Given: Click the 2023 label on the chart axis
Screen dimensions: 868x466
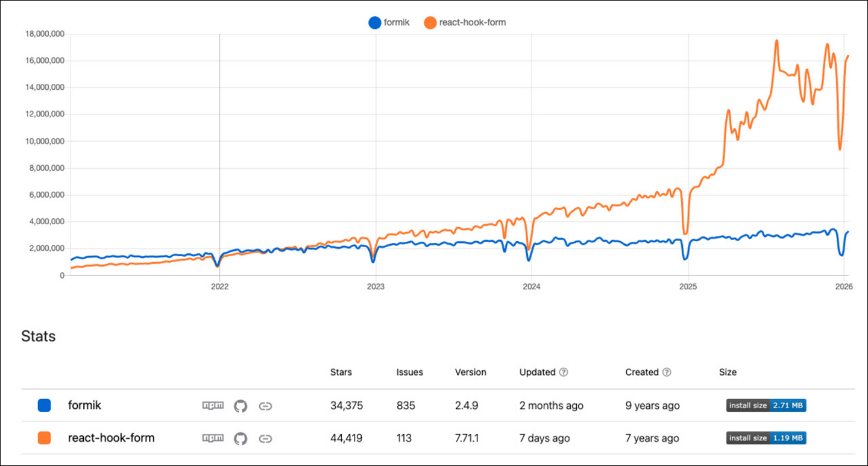Looking at the screenshot, I should point(376,288).
